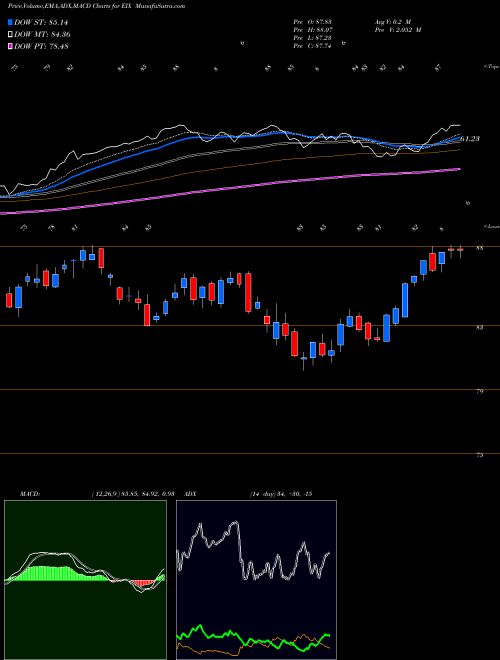The width and height of the screenshot is (500, 660).
Task: Click the 79 price axis label
Action: tap(479, 391)
